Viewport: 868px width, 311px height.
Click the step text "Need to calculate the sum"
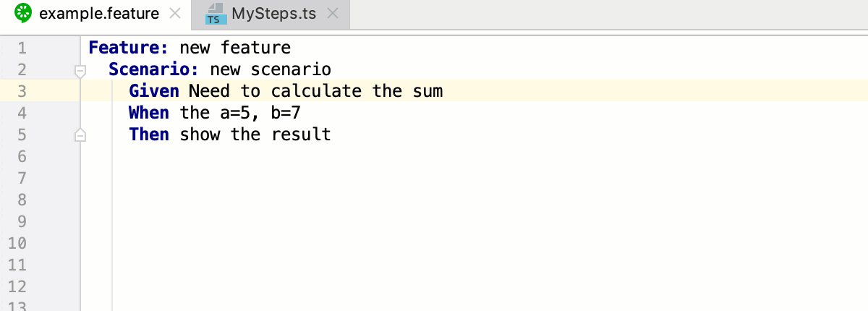pyautogui.click(x=315, y=92)
